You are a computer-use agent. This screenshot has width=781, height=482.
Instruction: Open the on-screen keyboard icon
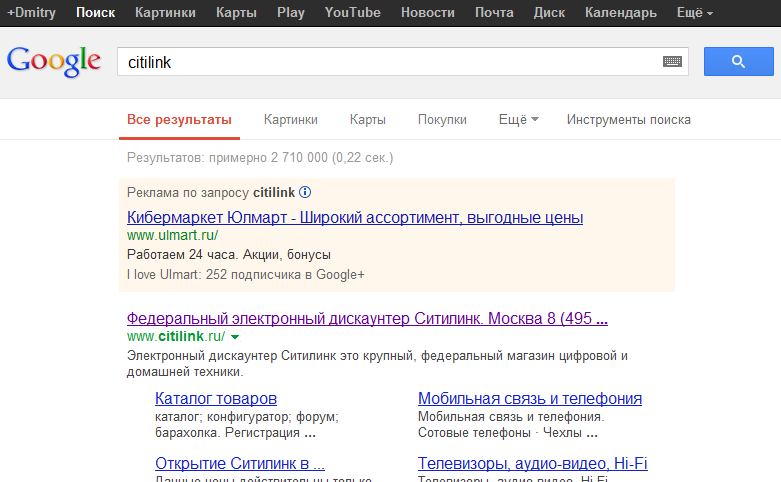pyautogui.click(x=673, y=62)
